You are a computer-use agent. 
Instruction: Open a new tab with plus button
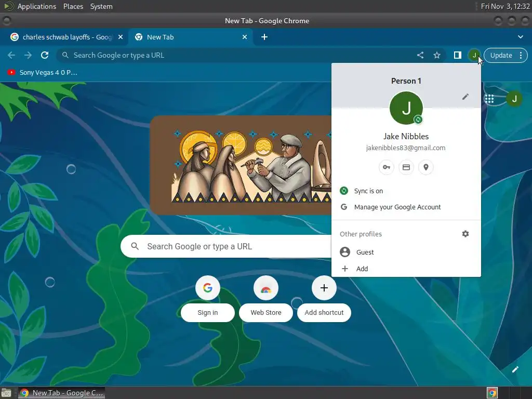point(264,37)
